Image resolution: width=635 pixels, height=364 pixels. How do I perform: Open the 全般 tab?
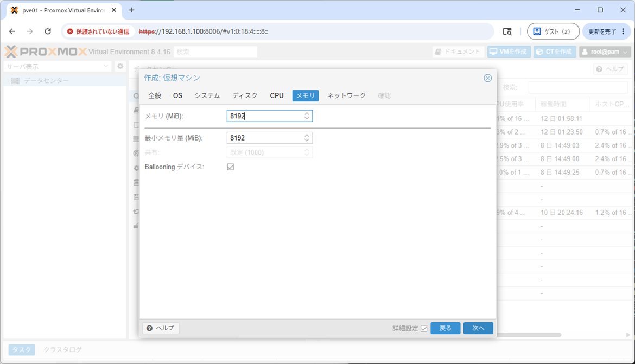click(x=155, y=95)
